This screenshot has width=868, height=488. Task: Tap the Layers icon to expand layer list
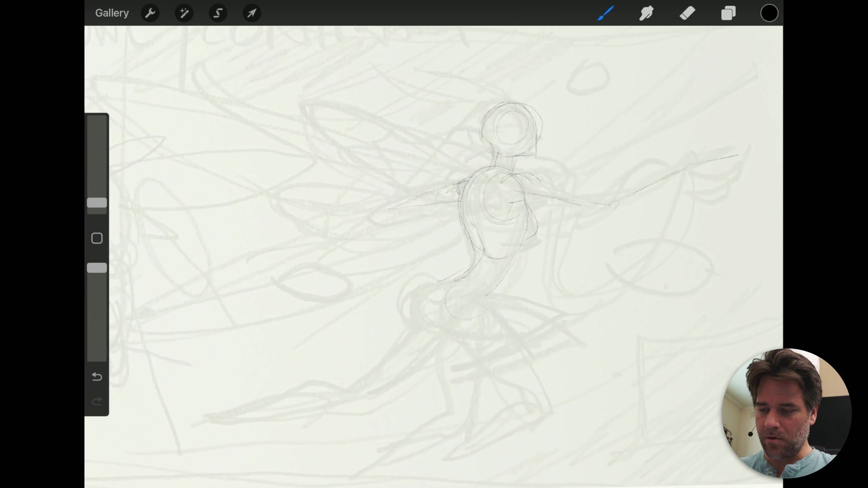[728, 13]
